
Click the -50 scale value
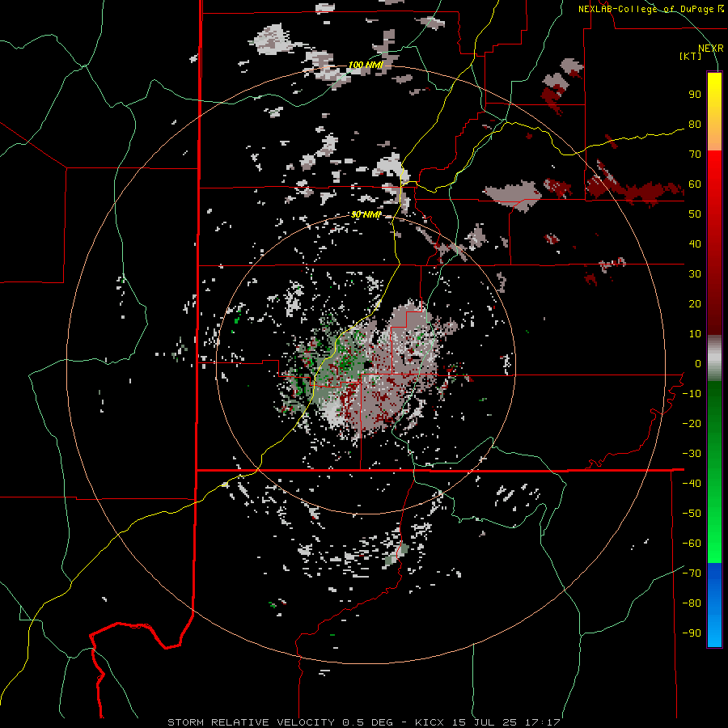[692, 514]
